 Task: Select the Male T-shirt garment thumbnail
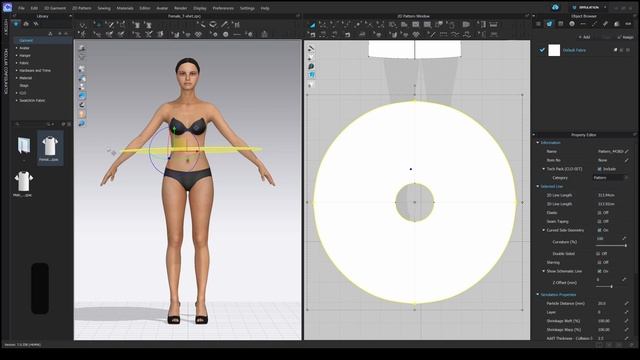[x=23, y=183]
